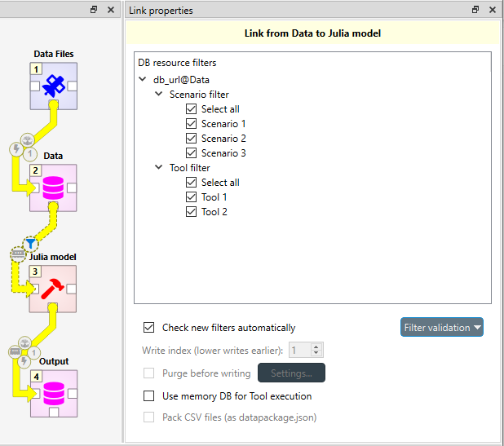Click the write index 1 icon beside Data label
The image size is (504, 446).
pyautogui.click(x=30, y=154)
